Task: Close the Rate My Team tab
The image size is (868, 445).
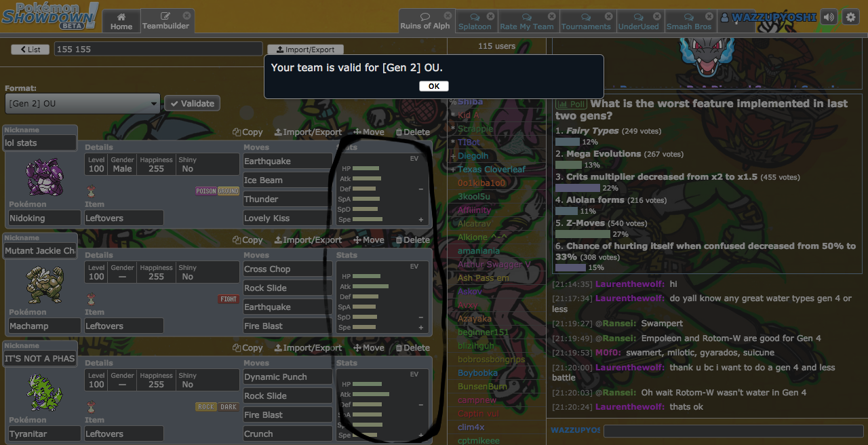Action: coord(552,16)
